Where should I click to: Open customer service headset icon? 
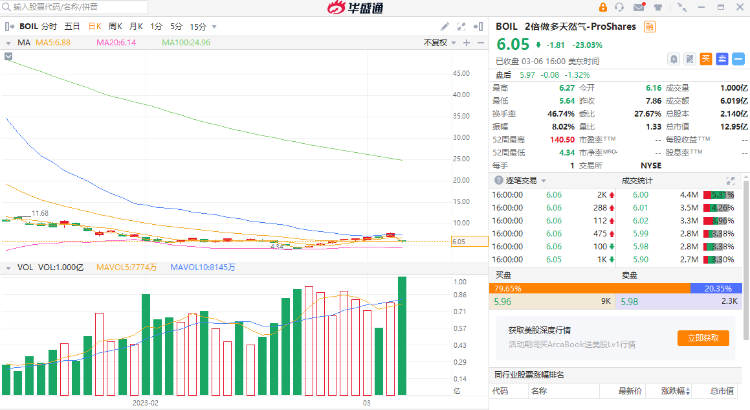point(619,7)
